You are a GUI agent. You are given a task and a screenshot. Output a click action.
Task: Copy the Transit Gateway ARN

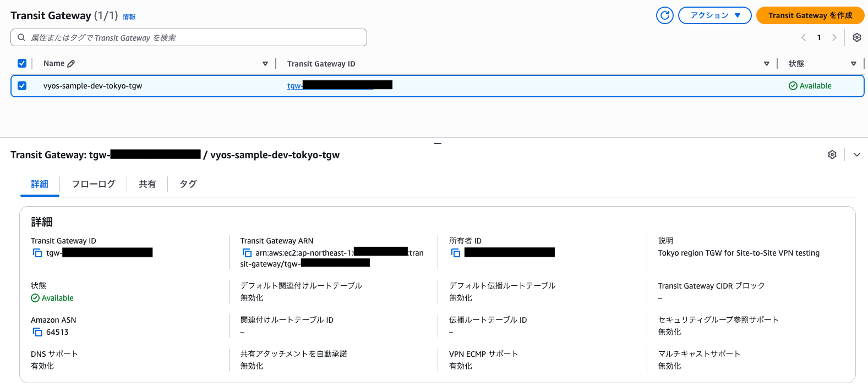point(247,253)
